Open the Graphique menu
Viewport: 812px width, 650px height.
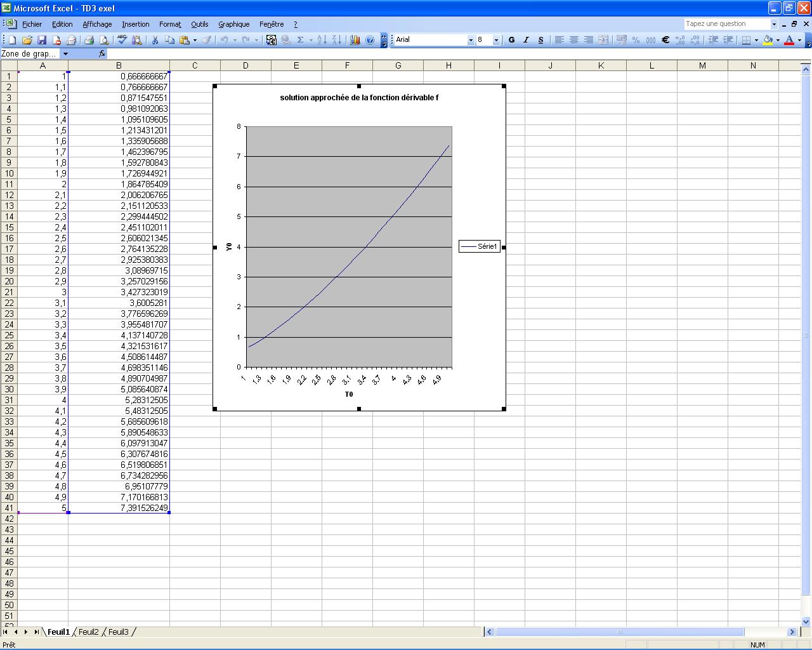(x=234, y=24)
